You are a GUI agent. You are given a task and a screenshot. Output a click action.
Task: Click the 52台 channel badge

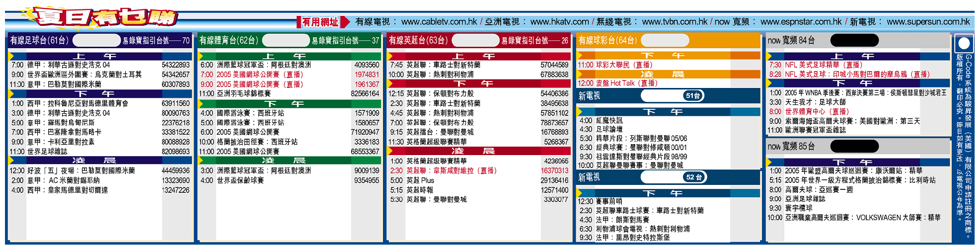coord(694,177)
